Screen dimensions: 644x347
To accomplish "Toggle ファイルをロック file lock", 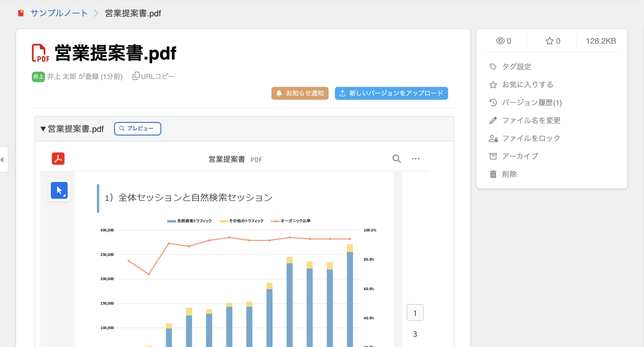I will [531, 138].
